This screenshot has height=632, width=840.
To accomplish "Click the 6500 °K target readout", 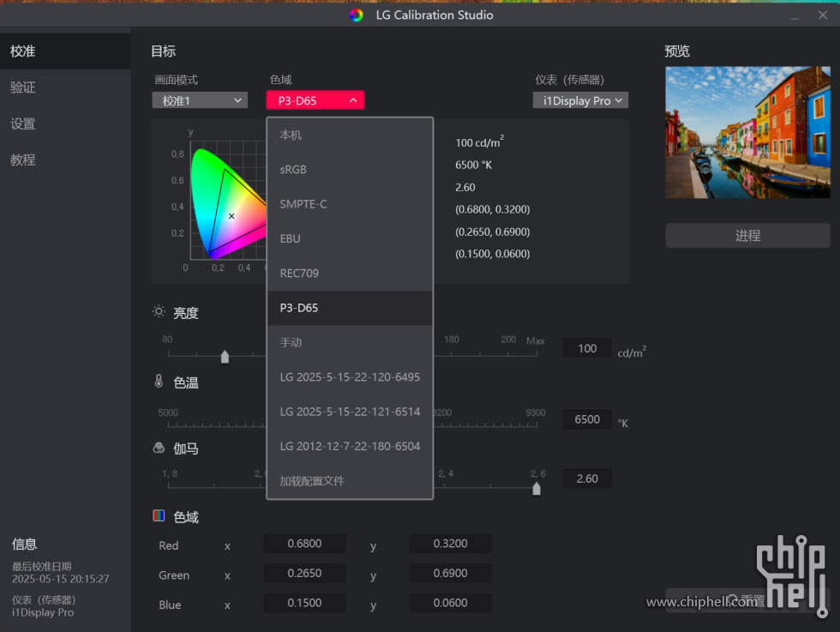I will click(473, 166).
